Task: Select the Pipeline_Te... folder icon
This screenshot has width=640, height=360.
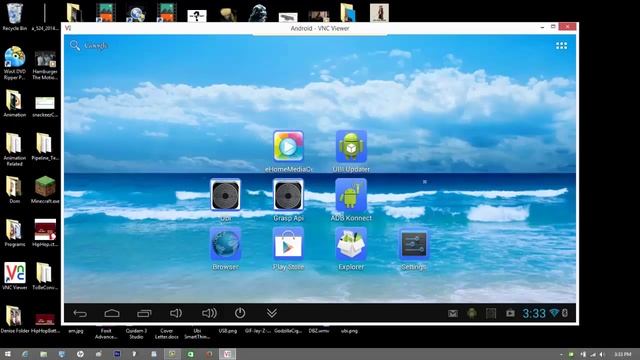Action: tap(45, 147)
